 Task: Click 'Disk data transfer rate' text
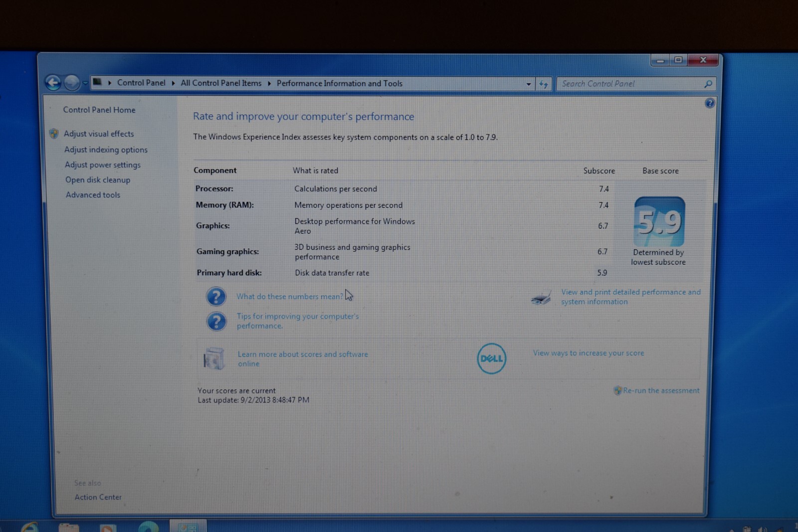coord(332,273)
